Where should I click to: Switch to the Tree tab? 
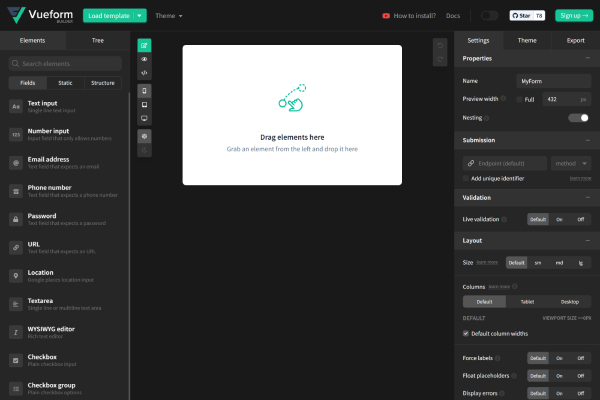pyautogui.click(x=98, y=40)
